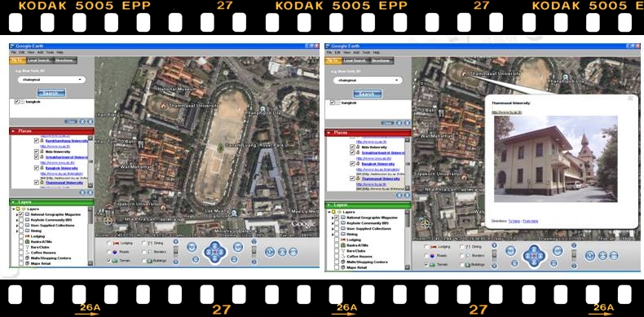Click the Sanam Luang Royal Park tree placemark
This screenshot has width=644, height=317.
(221, 147)
